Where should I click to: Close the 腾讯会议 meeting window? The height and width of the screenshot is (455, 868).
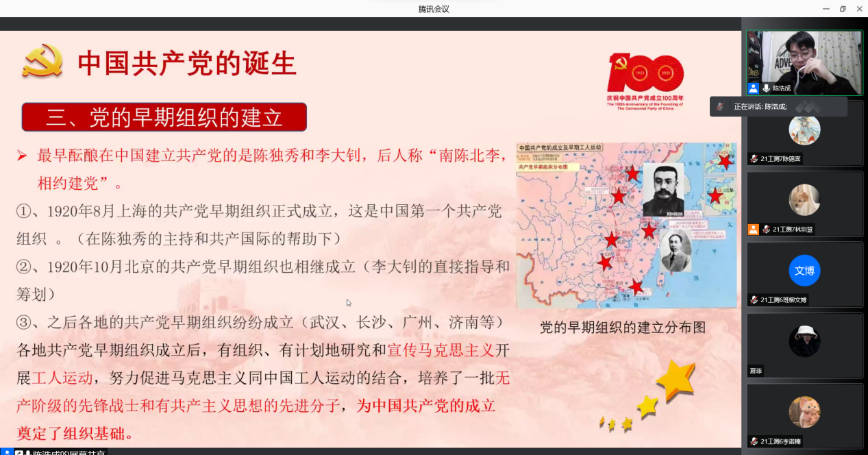tap(859, 9)
